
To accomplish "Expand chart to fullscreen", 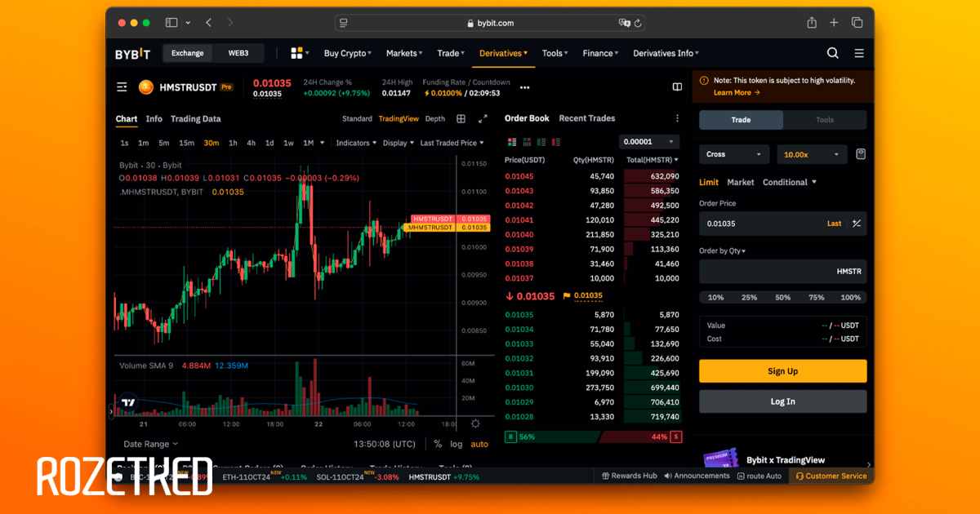I will [483, 119].
